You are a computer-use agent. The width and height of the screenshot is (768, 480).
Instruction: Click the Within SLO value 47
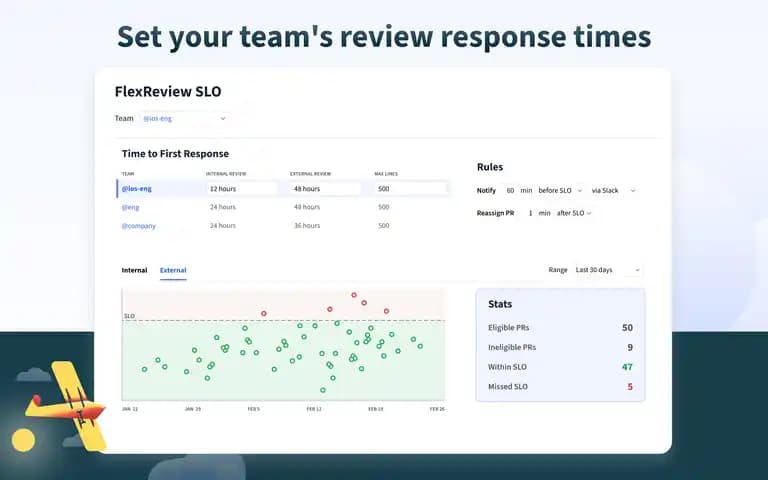[627, 367]
